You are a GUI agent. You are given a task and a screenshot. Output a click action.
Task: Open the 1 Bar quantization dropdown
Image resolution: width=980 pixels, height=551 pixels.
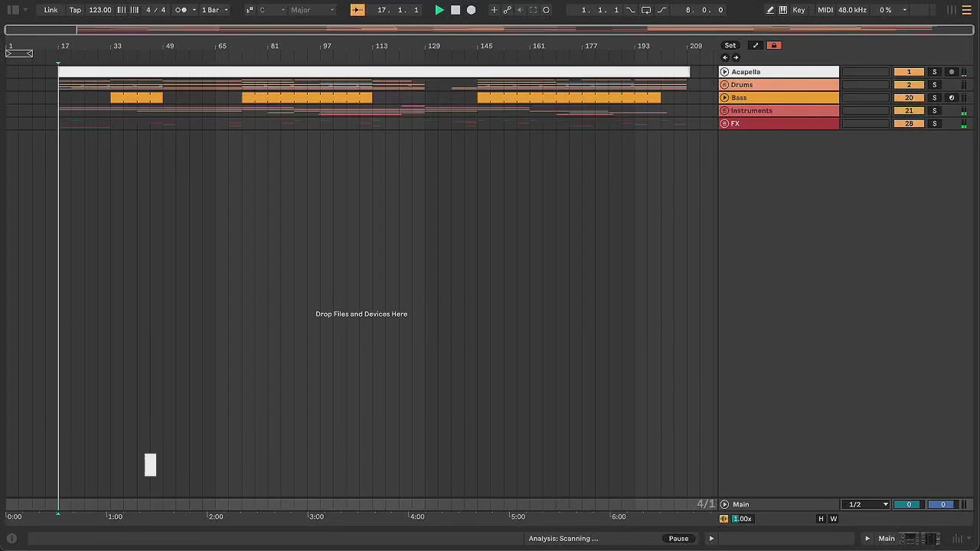[214, 10]
